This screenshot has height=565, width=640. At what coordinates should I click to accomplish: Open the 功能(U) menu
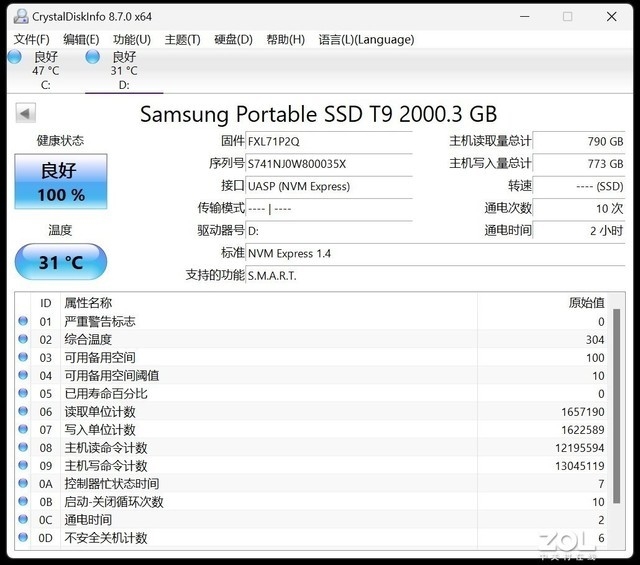[132, 39]
